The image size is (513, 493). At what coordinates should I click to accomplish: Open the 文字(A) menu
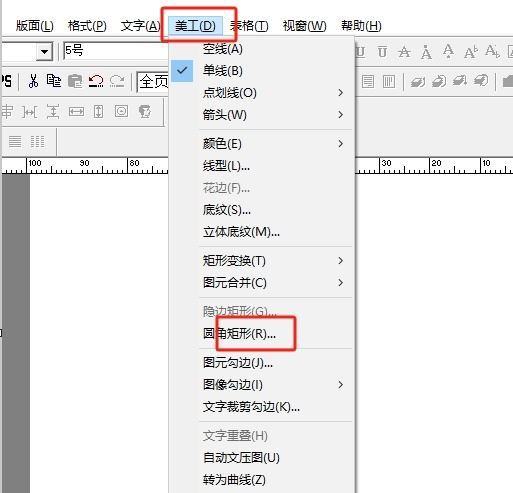(140, 26)
